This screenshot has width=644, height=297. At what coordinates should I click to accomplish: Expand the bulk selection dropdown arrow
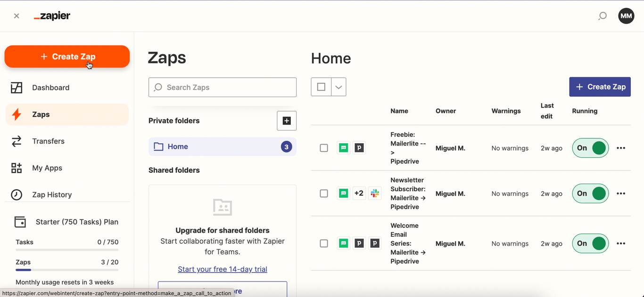(x=339, y=87)
